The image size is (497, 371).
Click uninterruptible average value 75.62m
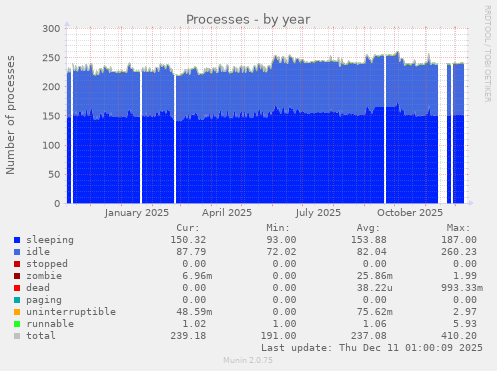375,312
